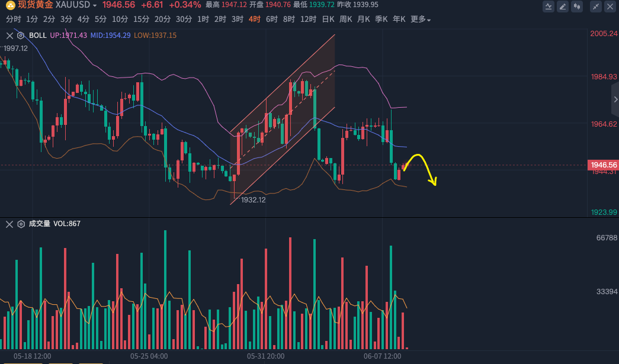
Task: Choose the 15分 timeframe
Action: (141, 19)
